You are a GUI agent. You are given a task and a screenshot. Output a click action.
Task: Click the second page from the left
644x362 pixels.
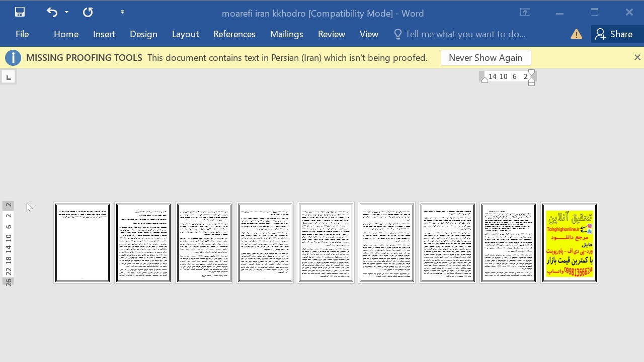click(143, 243)
